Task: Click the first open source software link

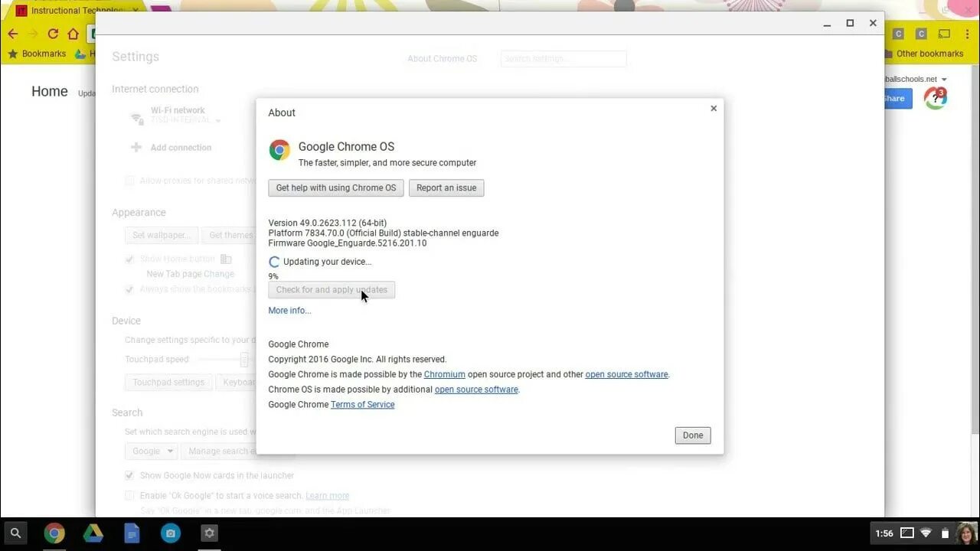Action: tap(626, 374)
